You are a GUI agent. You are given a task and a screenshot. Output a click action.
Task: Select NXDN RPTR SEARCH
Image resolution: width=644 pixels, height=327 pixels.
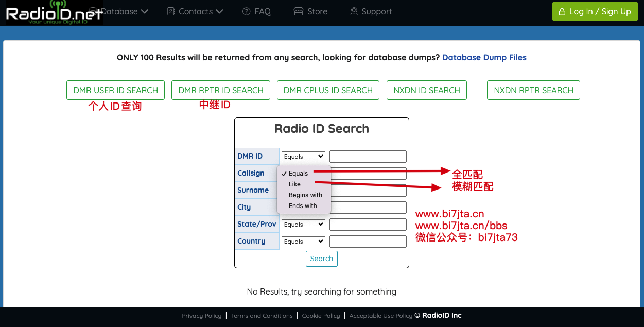533,90
